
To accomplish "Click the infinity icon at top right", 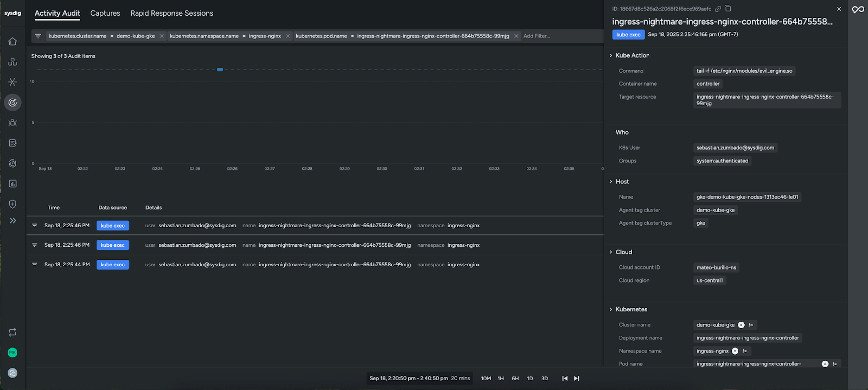I will click(858, 9).
